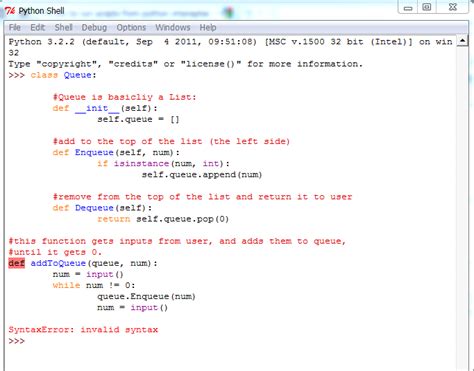Click the 'self.queue = []' line
The width and height of the screenshot is (474, 371).
(138, 119)
